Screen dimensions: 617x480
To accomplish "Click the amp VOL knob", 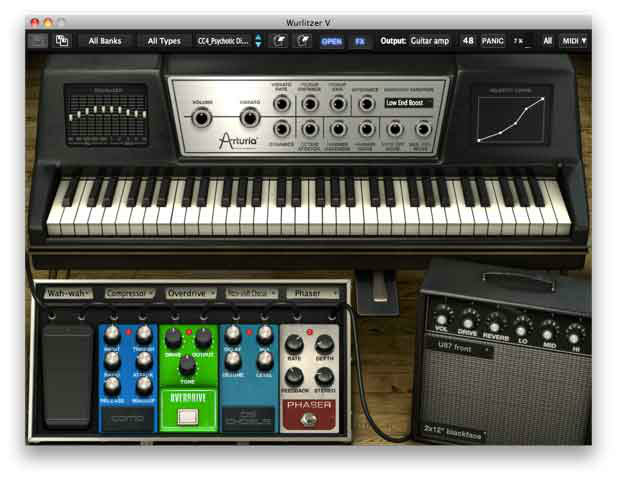I will point(442,318).
